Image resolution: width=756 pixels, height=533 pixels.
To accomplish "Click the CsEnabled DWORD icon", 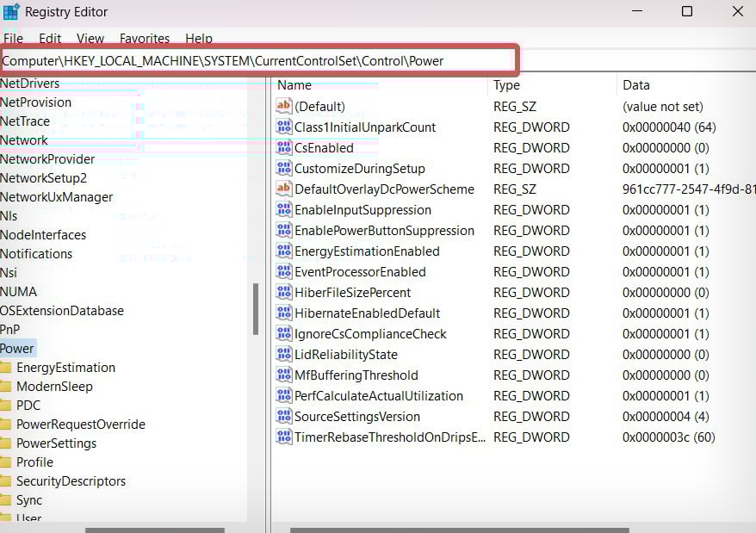I will (284, 147).
